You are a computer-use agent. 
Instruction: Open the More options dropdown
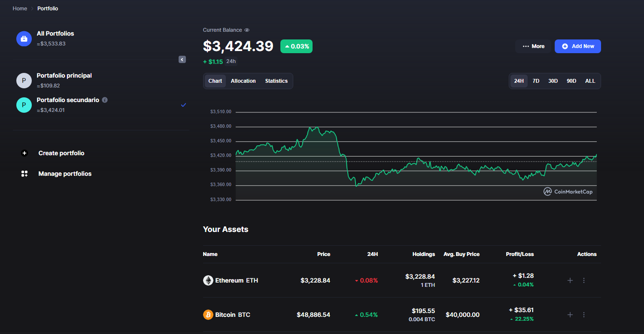point(533,46)
